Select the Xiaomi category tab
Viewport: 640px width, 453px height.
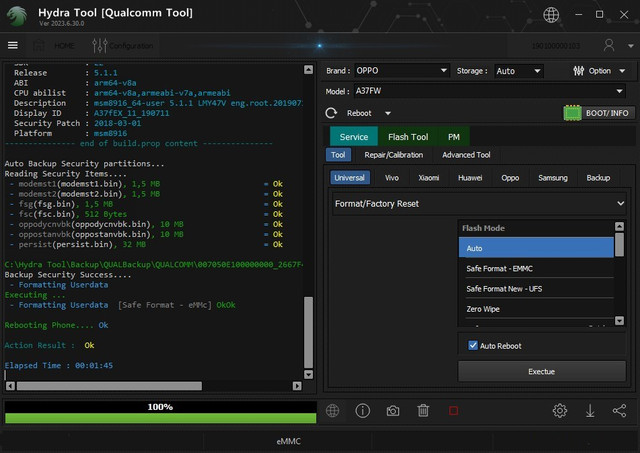click(x=429, y=178)
